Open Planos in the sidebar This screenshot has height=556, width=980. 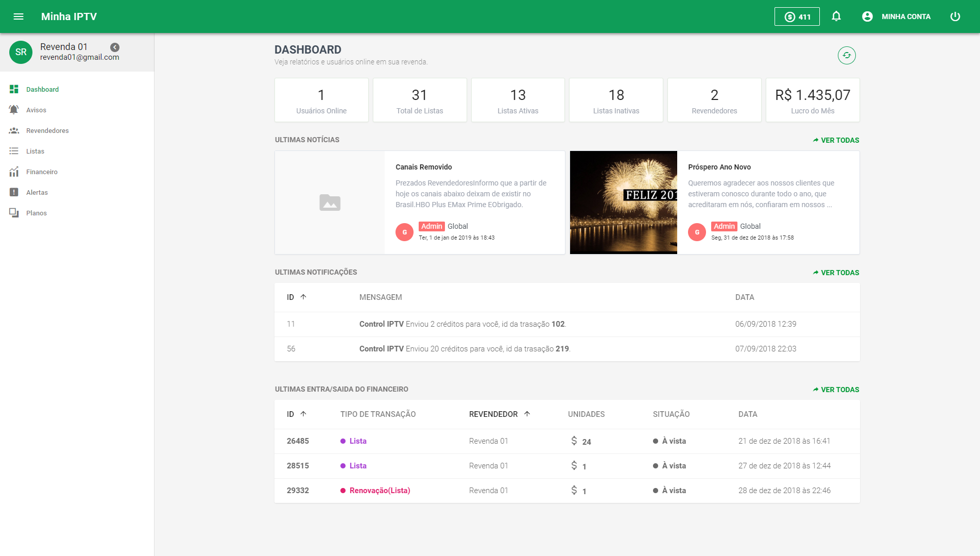[36, 213]
